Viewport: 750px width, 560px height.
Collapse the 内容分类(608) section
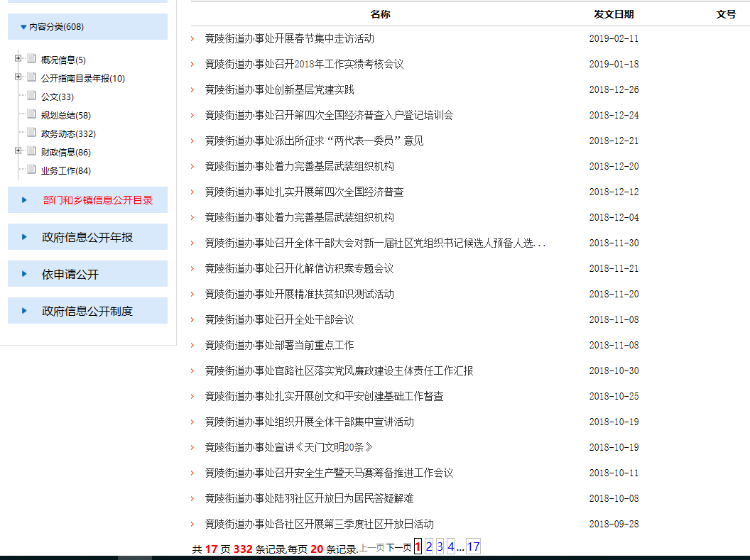[24, 27]
